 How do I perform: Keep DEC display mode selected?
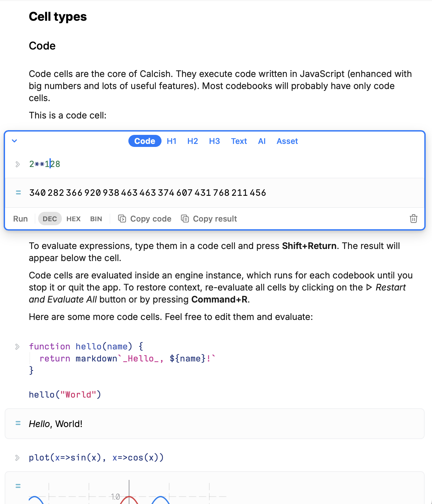coord(49,219)
